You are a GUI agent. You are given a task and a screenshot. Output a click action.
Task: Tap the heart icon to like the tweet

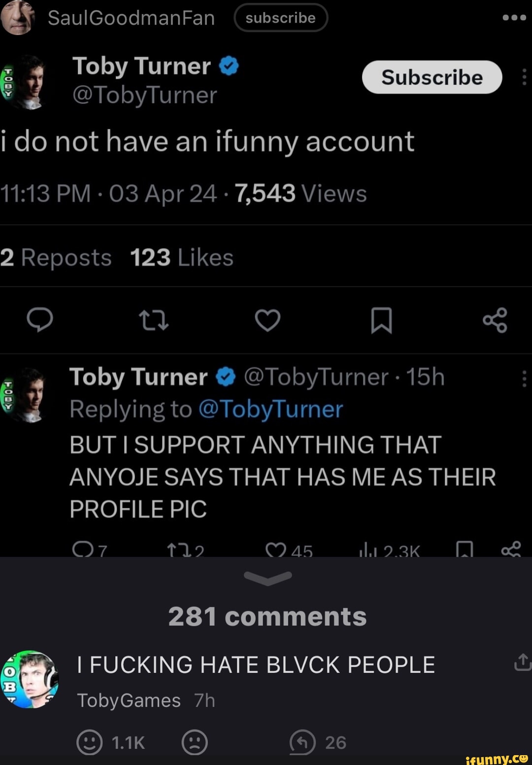click(268, 320)
